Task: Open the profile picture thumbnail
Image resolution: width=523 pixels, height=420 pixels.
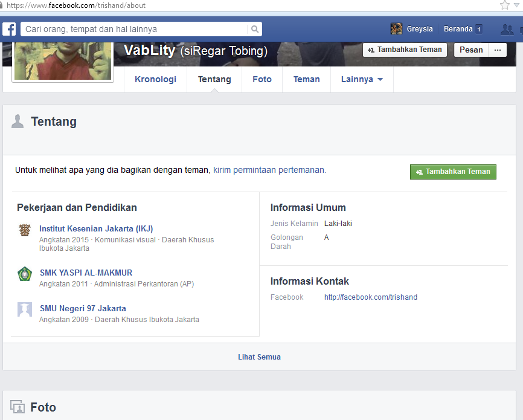Action: pyautogui.click(x=63, y=61)
